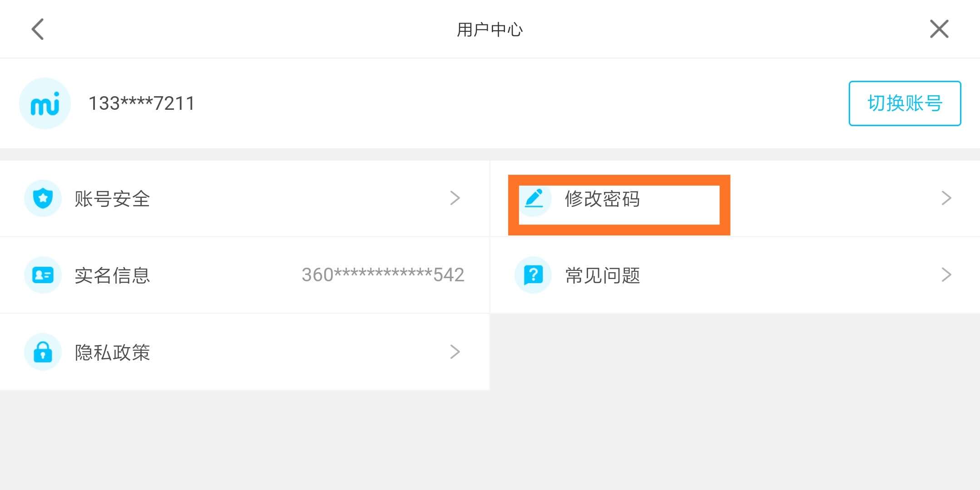Click the modify password edit icon
The height and width of the screenshot is (490, 980).
[534, 198]
